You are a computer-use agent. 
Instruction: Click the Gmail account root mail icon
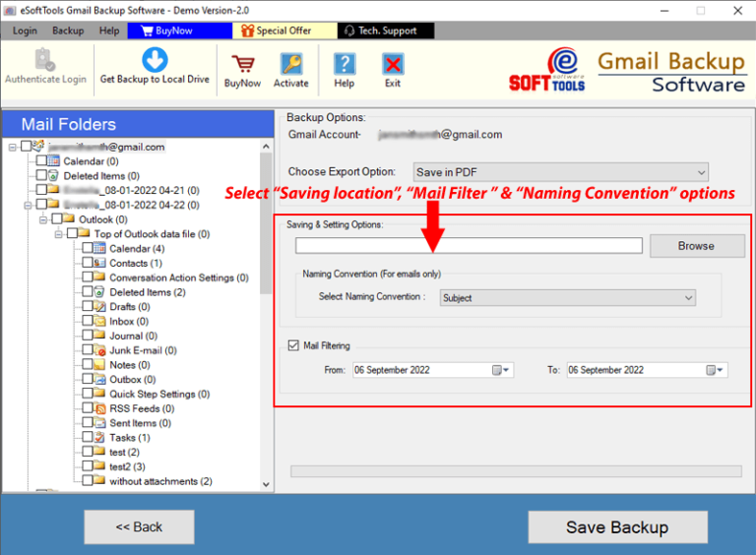(x=38, y=146)
